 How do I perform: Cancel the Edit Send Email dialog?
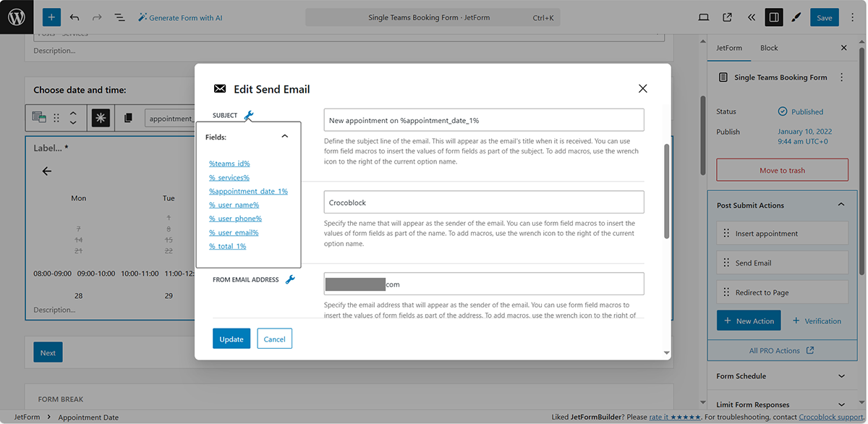pos(274,339)
